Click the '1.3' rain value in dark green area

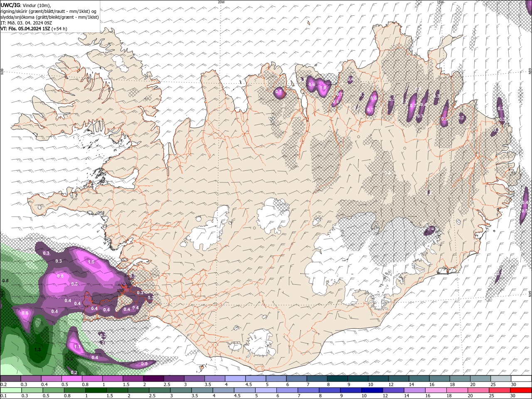(x=37, y=350)
